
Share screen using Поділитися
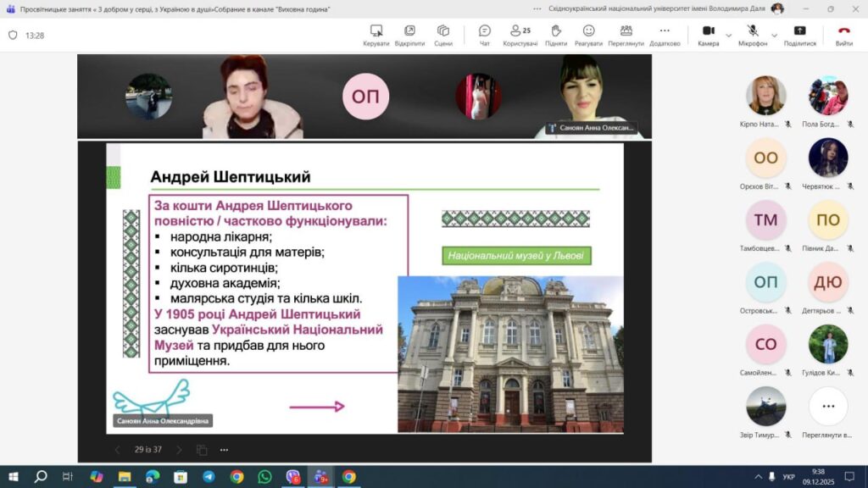pos(799,35)
